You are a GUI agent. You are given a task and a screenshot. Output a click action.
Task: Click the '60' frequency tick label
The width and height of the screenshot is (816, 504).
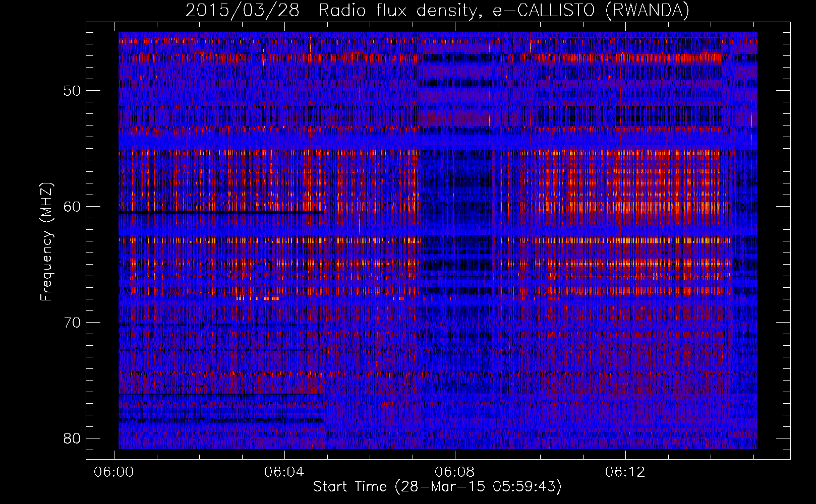(72, 207)
